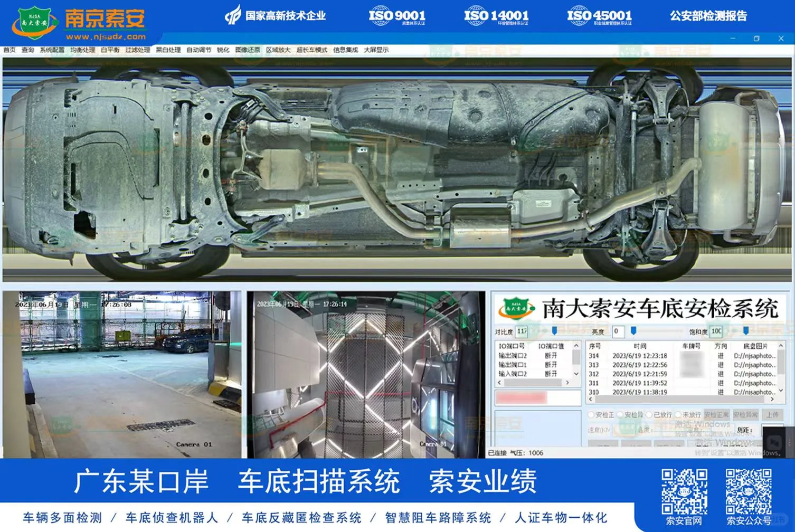The height and width of the screenshot is (532, 795).
Task: Focus the 饱和度 value field
Action: tap(716, 331)
